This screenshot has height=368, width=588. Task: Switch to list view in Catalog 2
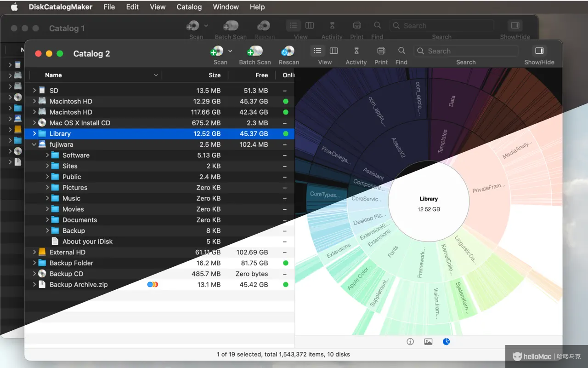pos(317,51)
